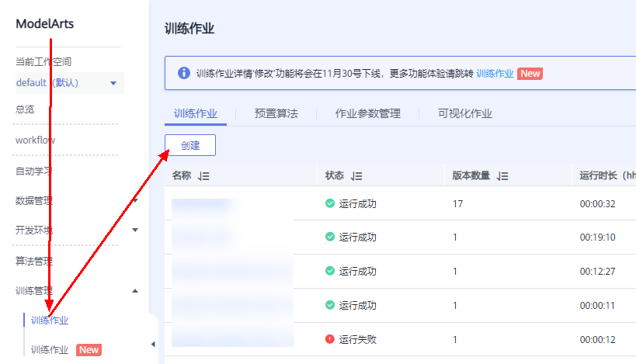Open 算法管理 in the sidebar
The image size is (636, 364).
pos(34,261)
